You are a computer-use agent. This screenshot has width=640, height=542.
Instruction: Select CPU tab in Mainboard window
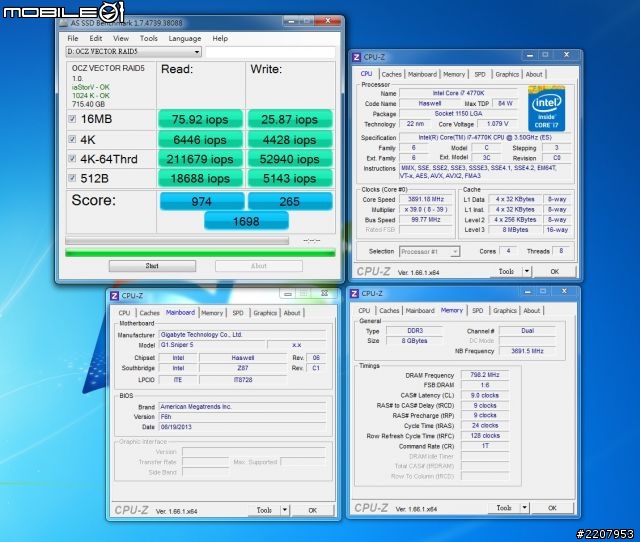124,313
